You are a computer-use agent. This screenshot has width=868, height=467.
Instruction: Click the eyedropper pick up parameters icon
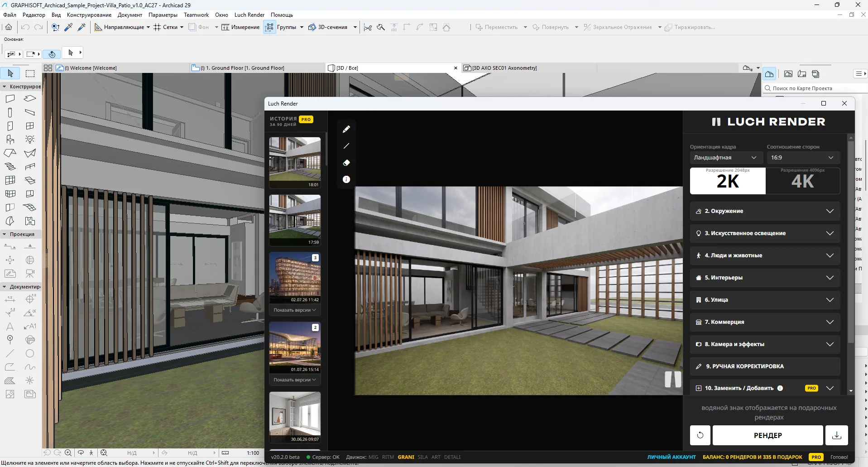coord(68,27)
